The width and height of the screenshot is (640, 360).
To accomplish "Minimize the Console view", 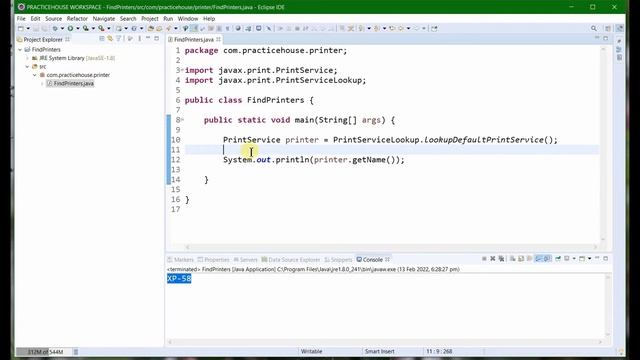I will [x=597, y=258].
